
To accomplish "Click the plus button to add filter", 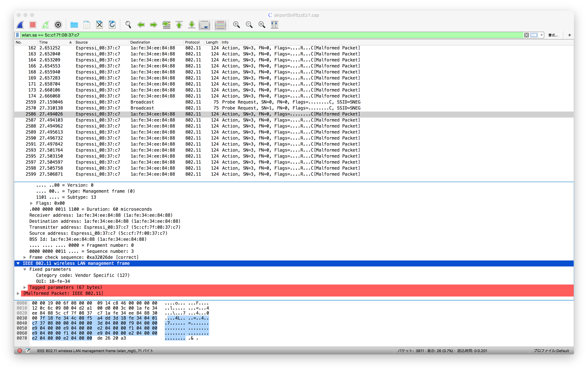I will click(x=569, y=35).
